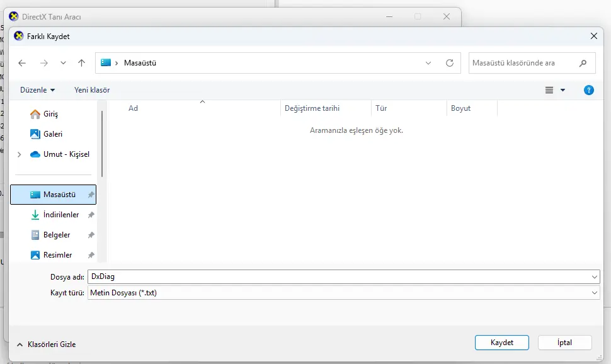Select Masaüstü in the navigation pane
Screen dimensions: 611x364
tap(54, 195)
